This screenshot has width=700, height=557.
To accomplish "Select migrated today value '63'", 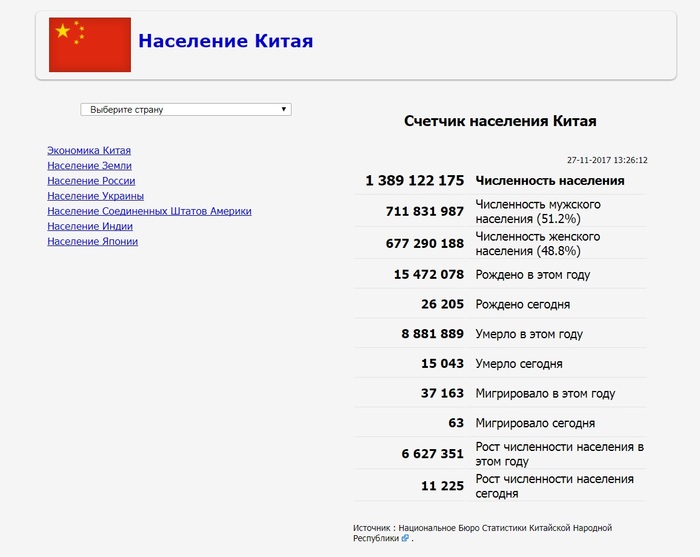I will [456, 423].
